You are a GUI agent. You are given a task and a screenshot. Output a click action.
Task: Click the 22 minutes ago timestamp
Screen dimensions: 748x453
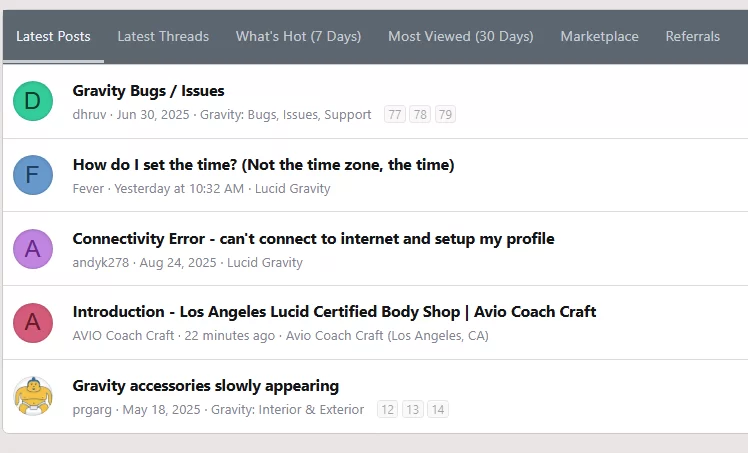[x=229, y=336]
